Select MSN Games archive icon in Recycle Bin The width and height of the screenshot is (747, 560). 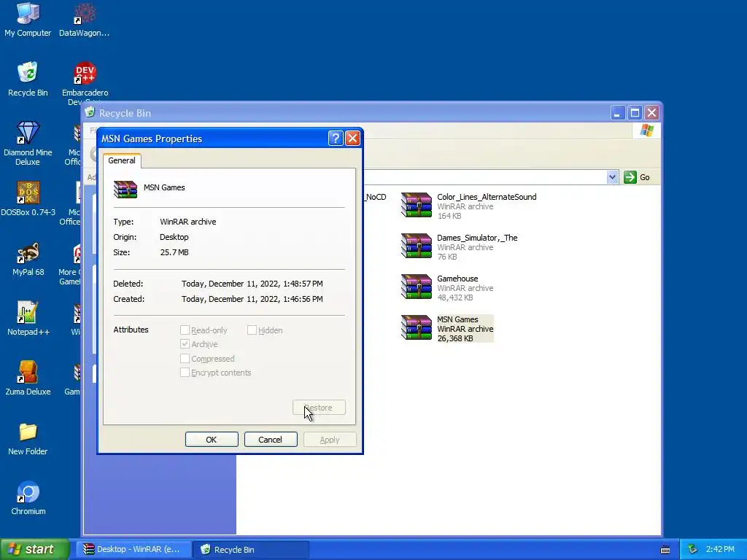coord(416,328)
